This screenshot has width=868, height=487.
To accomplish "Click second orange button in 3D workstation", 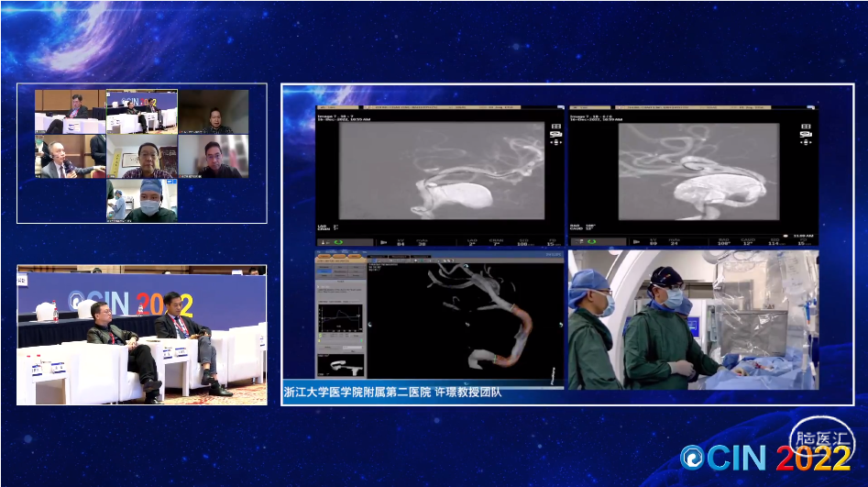I will (x=339, y=256).
